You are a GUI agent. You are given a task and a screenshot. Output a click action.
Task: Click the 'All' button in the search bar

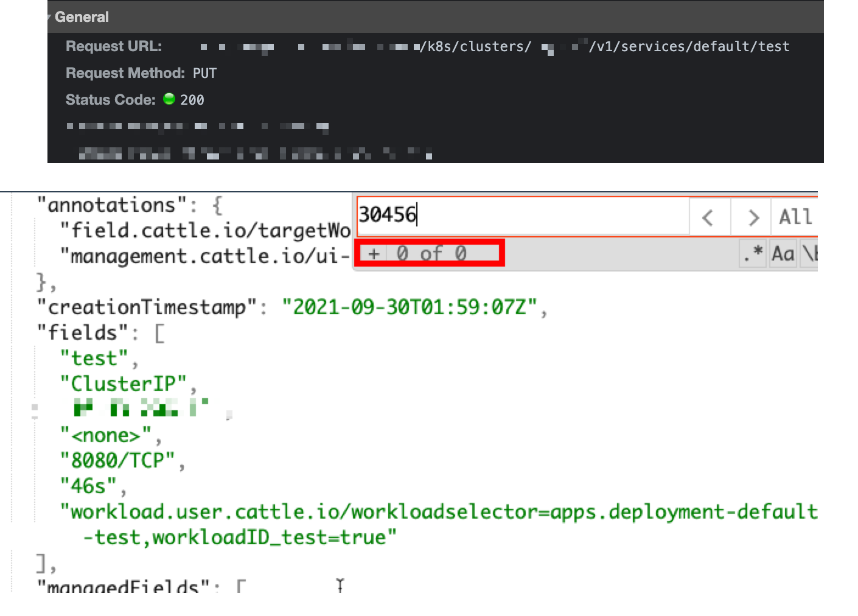click(x=794, y=216)
